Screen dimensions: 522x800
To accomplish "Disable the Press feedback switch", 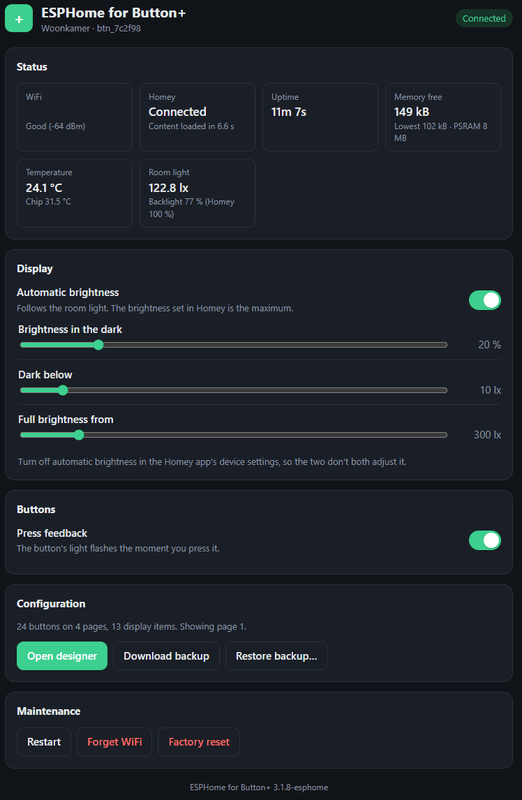I will click(485, 540).
